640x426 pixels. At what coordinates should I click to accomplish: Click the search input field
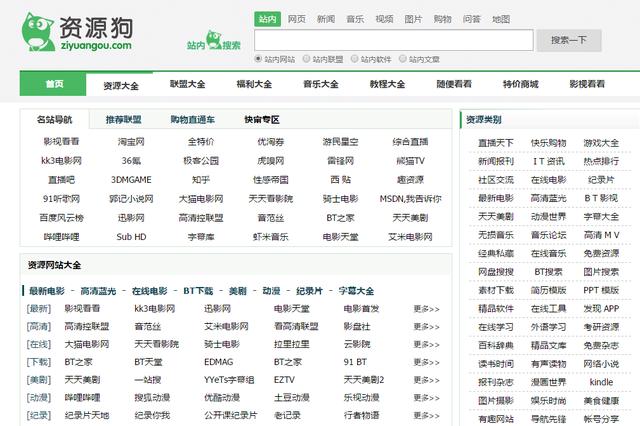click(x=393, y=40)
